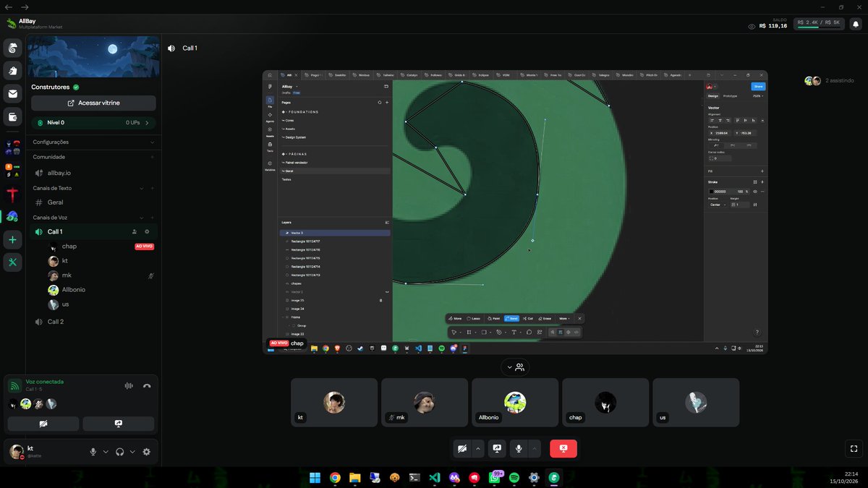Open the crossed tools sidebar icon

click(13, 262)
